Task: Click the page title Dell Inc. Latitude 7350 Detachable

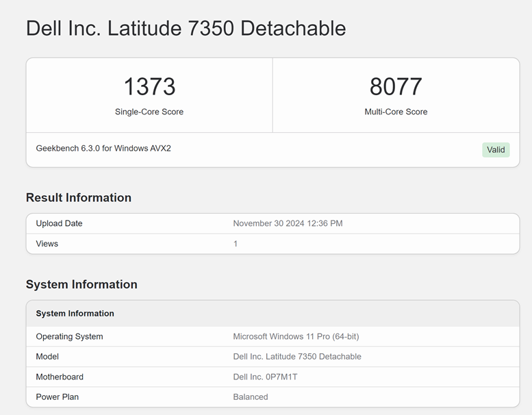Action: [x=186, y=29]
